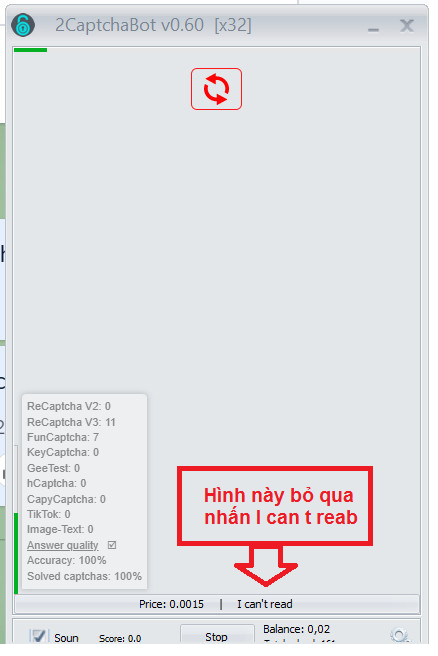Click the 2CaptchaBot padlock logo icon

(x=23, y=25)
